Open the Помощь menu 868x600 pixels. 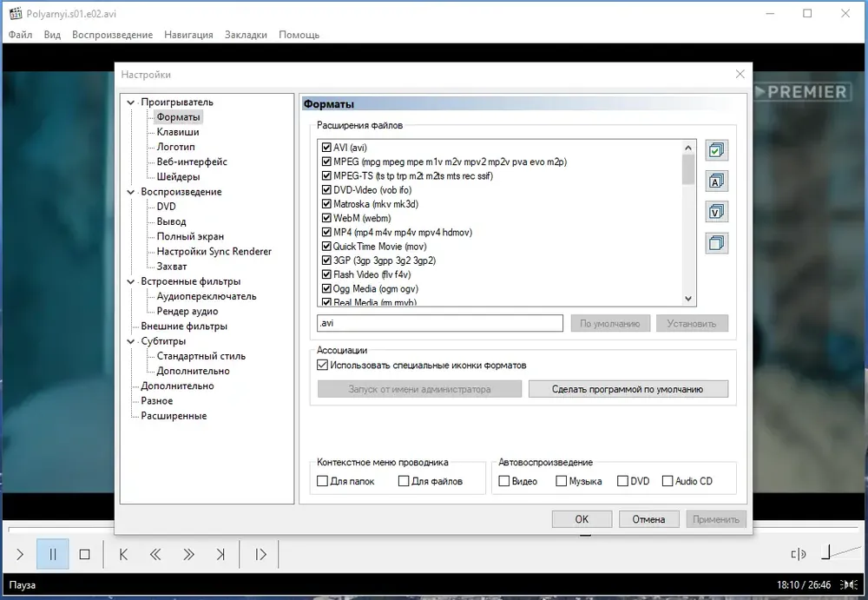pyautogui.click(x=299, y=35)
